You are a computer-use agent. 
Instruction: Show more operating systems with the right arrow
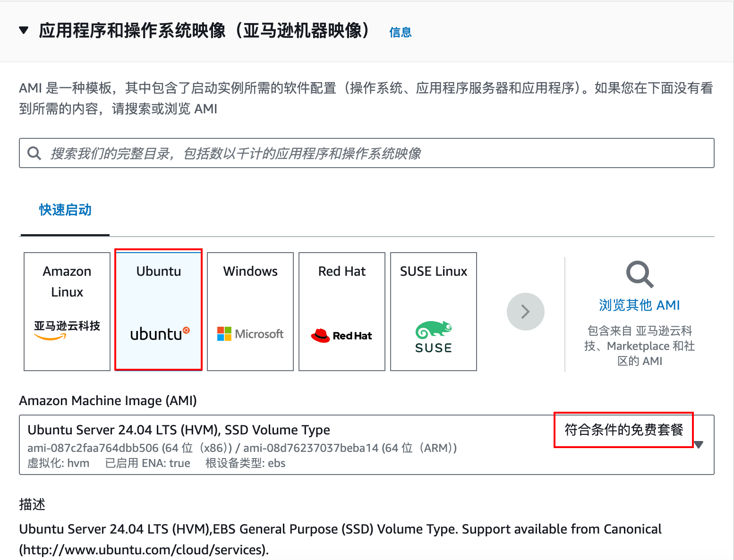tap(525, 312)
